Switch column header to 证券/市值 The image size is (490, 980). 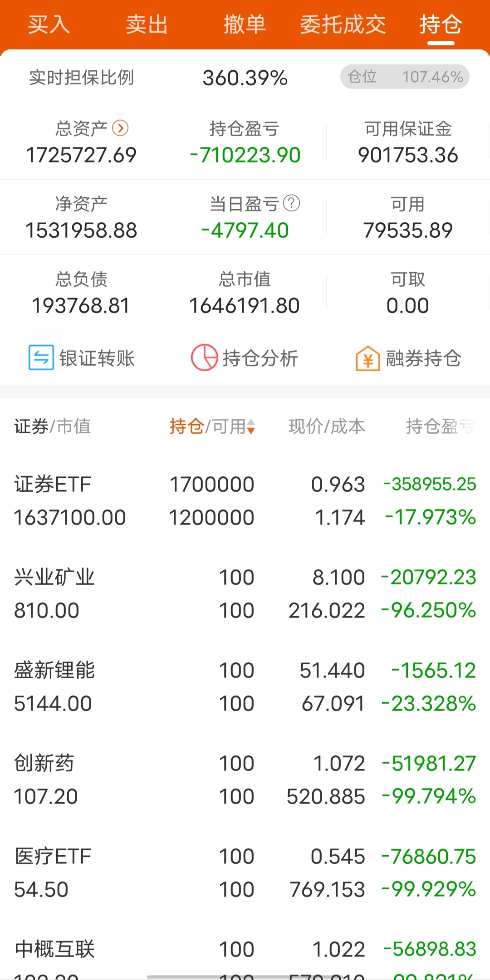53,426
